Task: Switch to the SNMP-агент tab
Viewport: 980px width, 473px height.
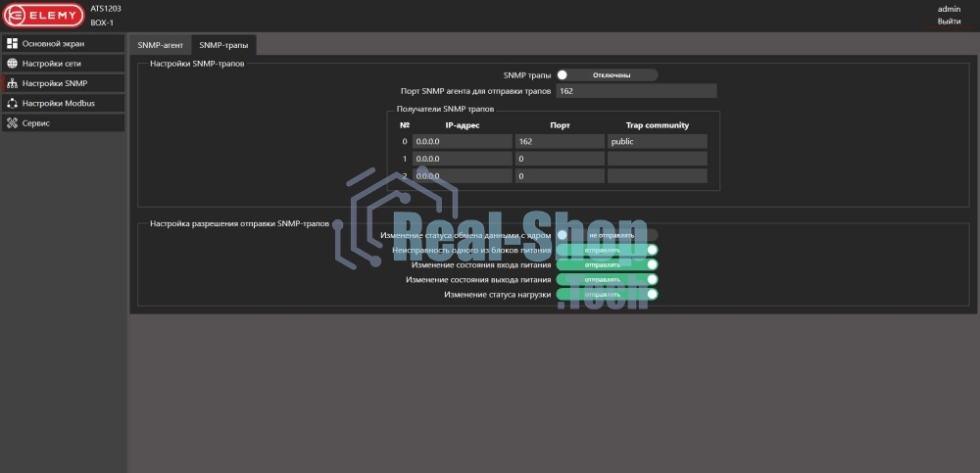Action: (x=160, y=45)
